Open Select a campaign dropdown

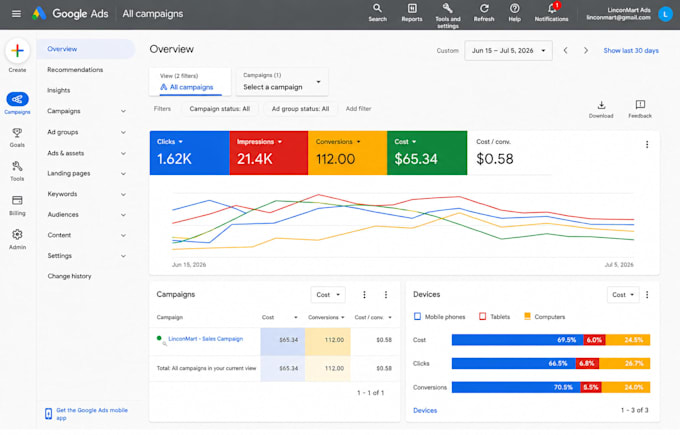pos(282,82)
